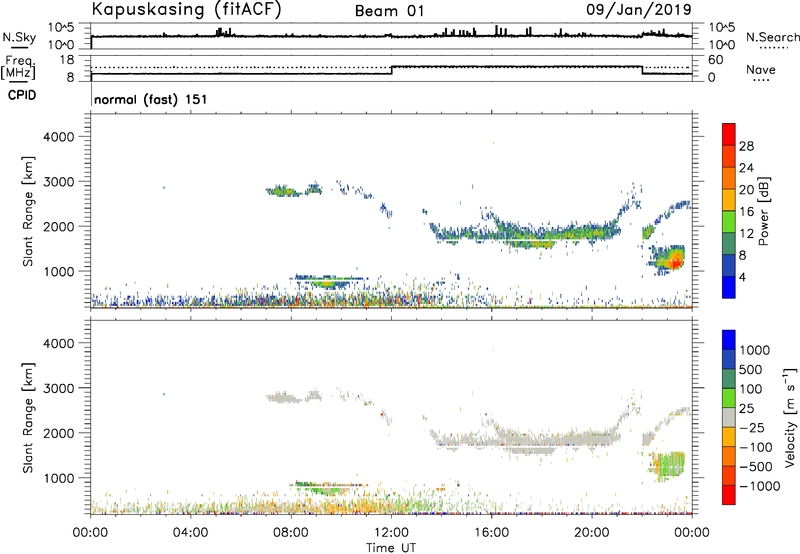
Task: Click the "25" label on the Velocity color bar
Action: point(746,409)
